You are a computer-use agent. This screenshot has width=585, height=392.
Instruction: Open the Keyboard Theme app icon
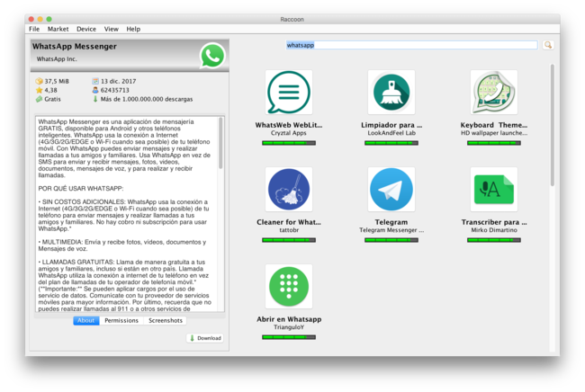pos(494,92)
